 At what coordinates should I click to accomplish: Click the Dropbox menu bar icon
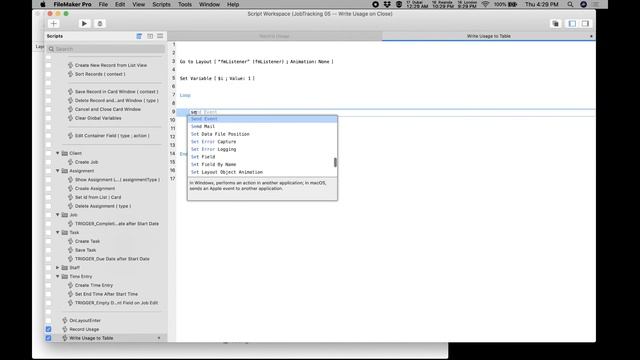(x=387, y=4)
